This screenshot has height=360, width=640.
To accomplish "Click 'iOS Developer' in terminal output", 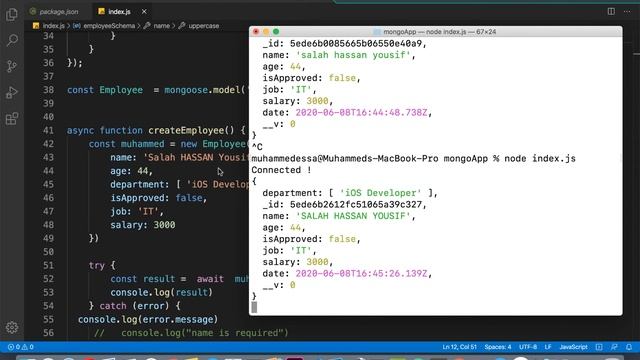I will click(x=380, y=193).
